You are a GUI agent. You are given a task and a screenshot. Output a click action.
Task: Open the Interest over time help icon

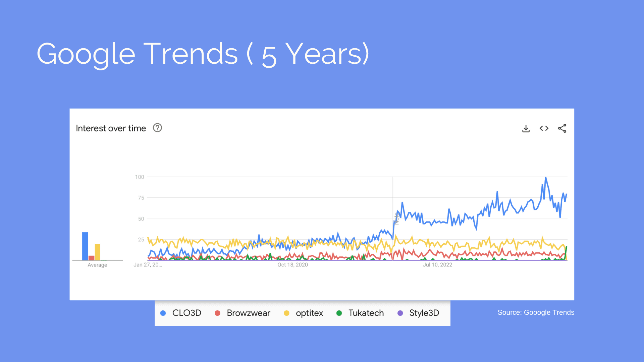click(157, 128)
